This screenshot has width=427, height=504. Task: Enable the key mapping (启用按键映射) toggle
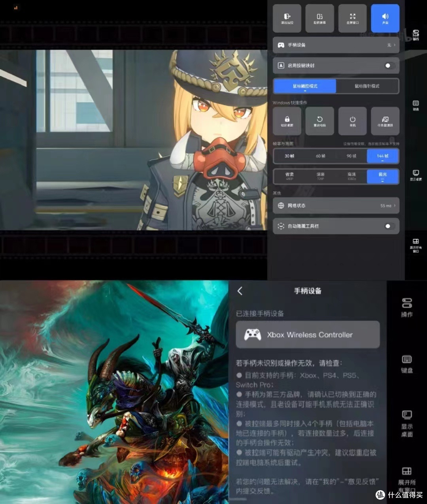(x=388, y=66)
